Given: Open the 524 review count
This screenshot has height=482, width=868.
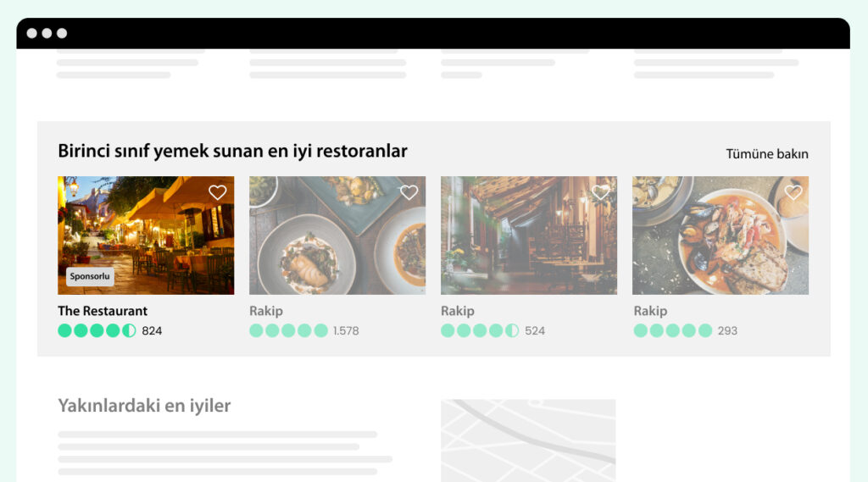Looking at the screenshot, I should (535, 331).
